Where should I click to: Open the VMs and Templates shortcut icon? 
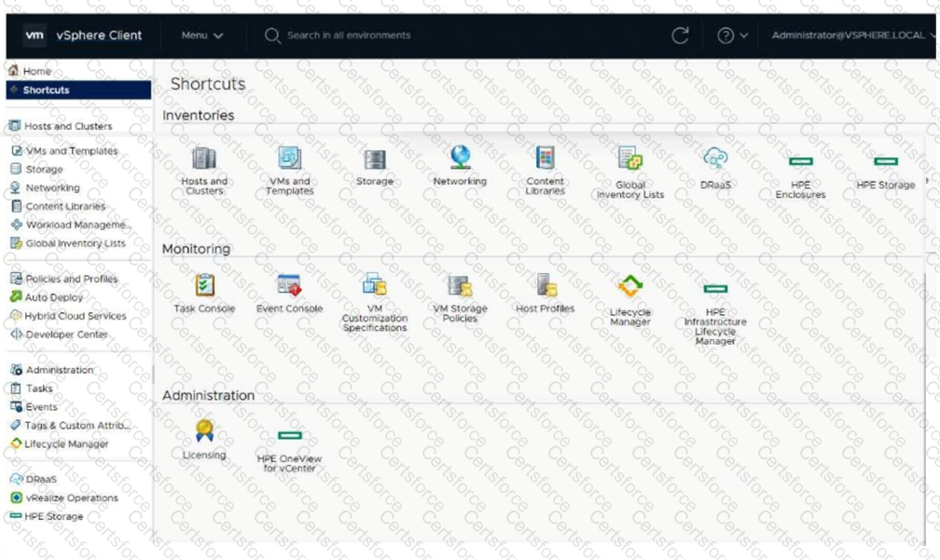(289, 158)
